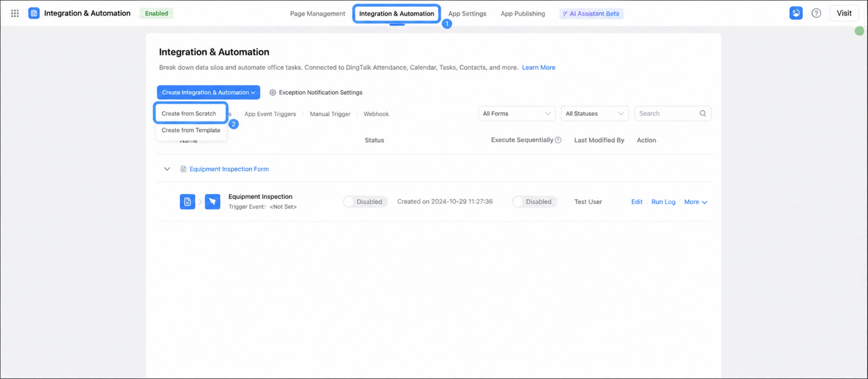Open the All Statuses dropdown
The width and height of the screenshot is (868, 379).
click(594, 113)
